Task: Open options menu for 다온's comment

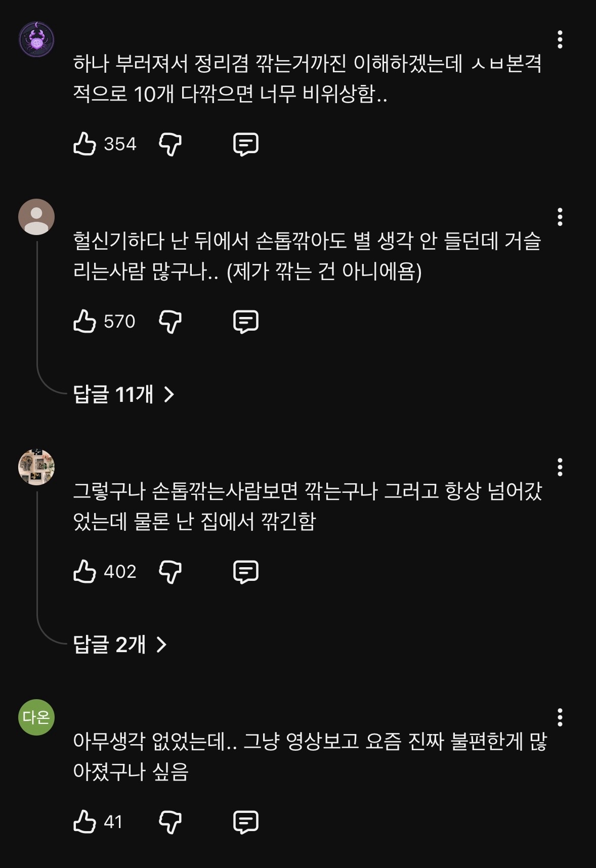Action: point(560,717)
